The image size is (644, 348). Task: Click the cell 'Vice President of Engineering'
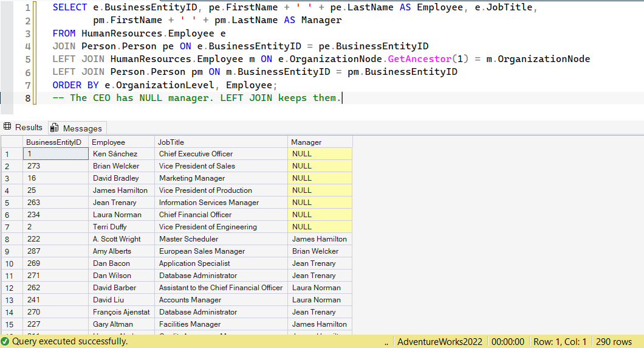point(221,227)
